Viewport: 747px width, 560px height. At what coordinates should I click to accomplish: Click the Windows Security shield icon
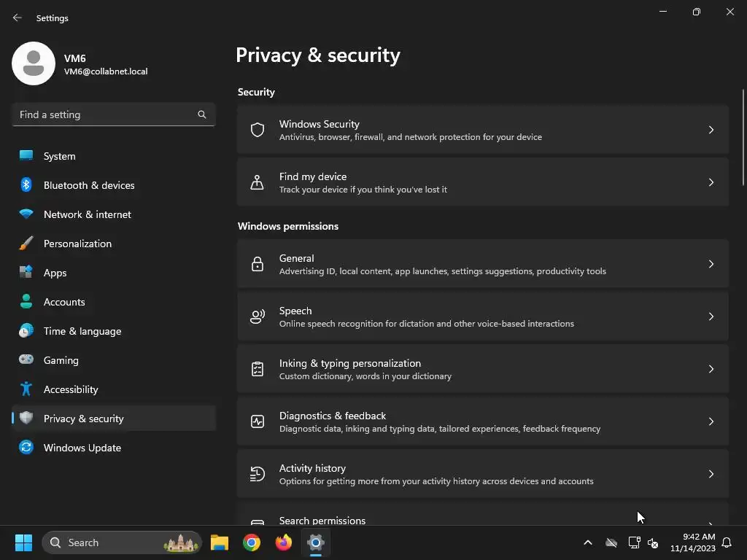tap(257, 130)
